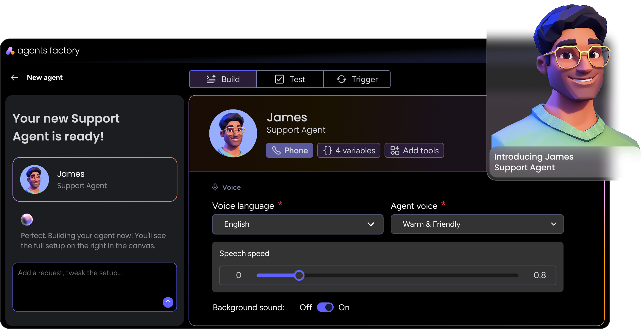Switch to the Test tab
This screenshot has width=644, height=329.
[x=290, y=79]
